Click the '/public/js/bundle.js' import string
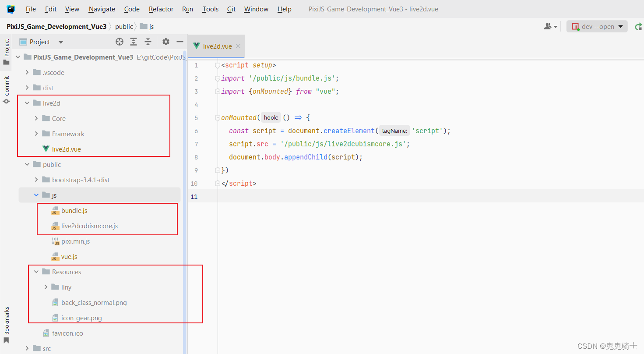Image resolution: width=644 pixels, height=354 pixels. [x=292, y=78]
